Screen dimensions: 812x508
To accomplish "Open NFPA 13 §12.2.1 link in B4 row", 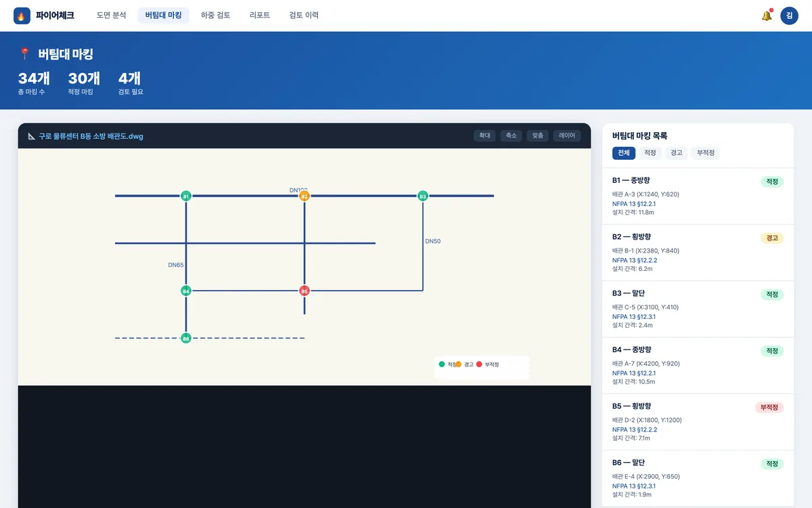I will pyautogui.click(x=634, y=373).
